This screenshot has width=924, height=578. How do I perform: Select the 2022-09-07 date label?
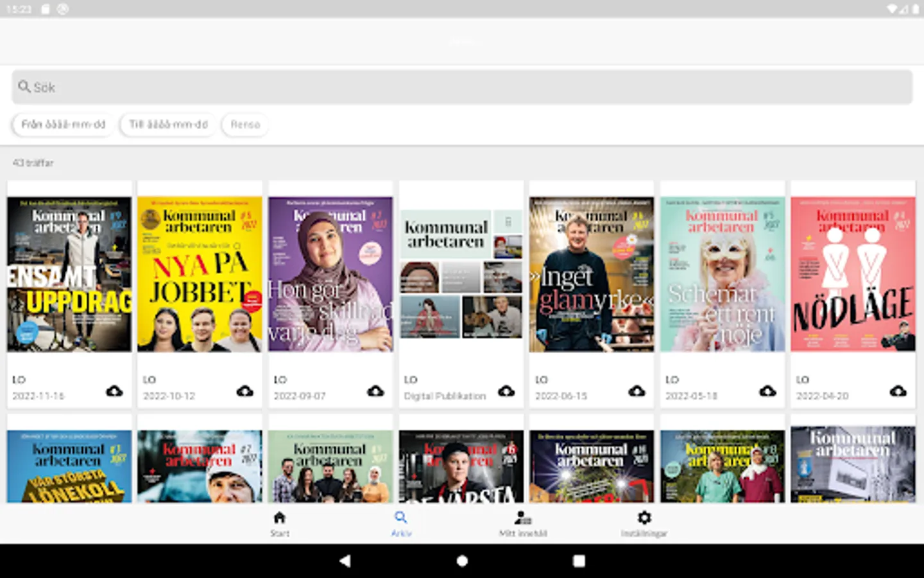pyautogui.click(x=300, y=396)
